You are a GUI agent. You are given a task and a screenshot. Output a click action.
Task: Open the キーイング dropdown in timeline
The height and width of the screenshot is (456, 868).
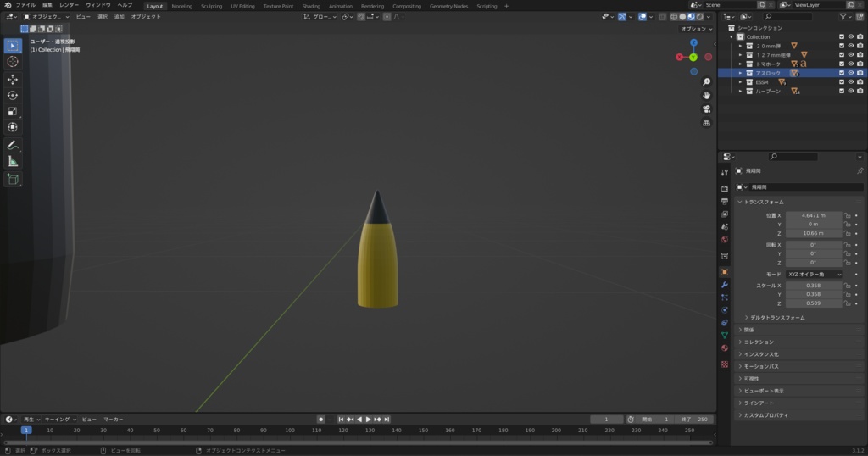coord(60,420)
